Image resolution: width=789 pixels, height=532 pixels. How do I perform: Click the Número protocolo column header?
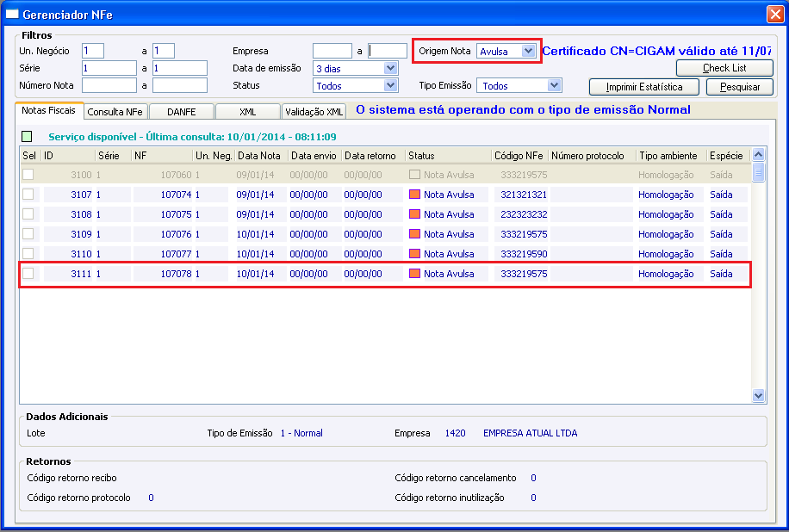click(593, 155)
